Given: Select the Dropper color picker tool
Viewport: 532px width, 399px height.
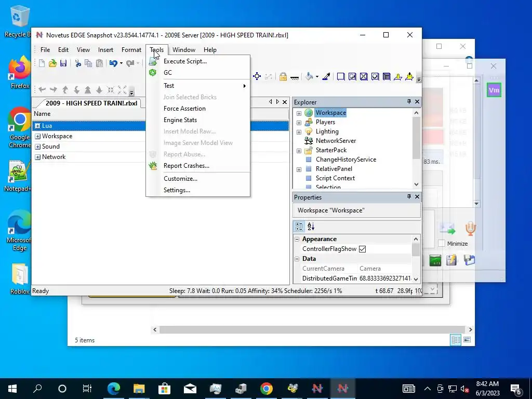Looking at the screenshot, I should pyautogui.click(x=326, y=76).
